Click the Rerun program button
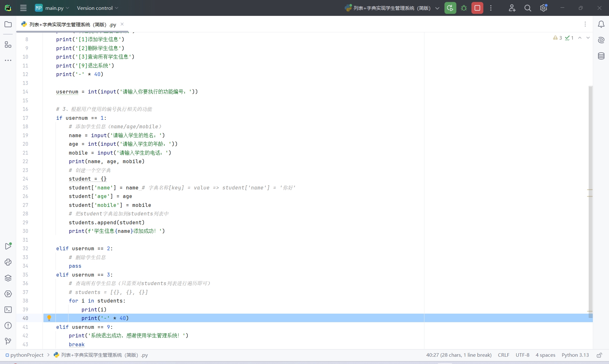The height and width of the screenshot is (364, 609). coord(450,8)
